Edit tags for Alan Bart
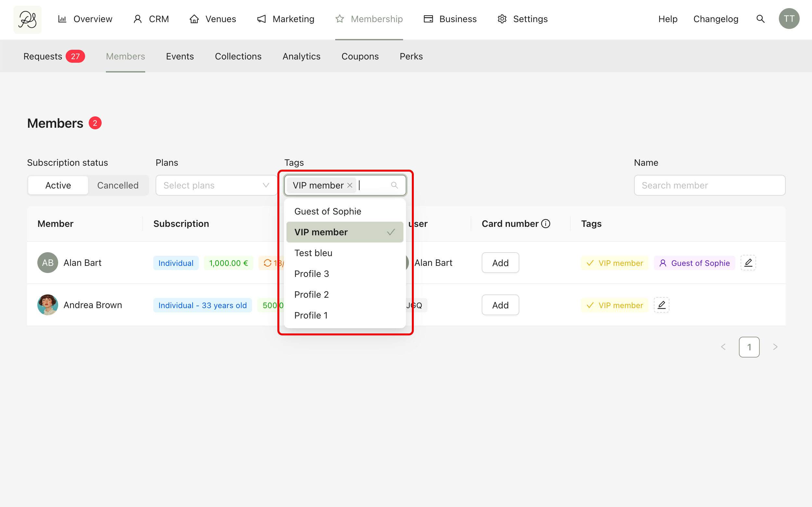 [748, 263]
